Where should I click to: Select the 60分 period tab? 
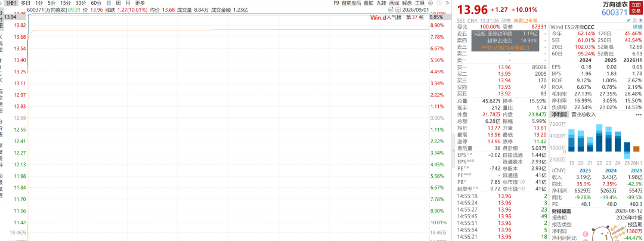[x=96, y=3]
